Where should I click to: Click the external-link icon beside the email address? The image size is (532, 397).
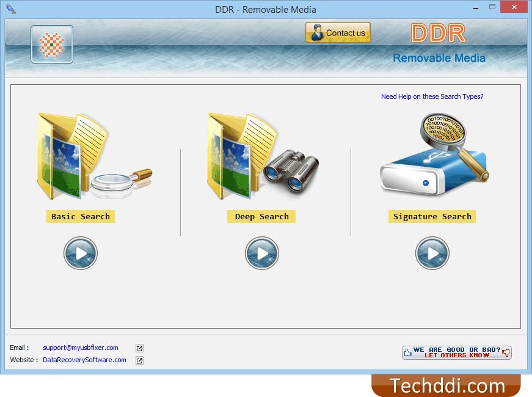[139, 348]
